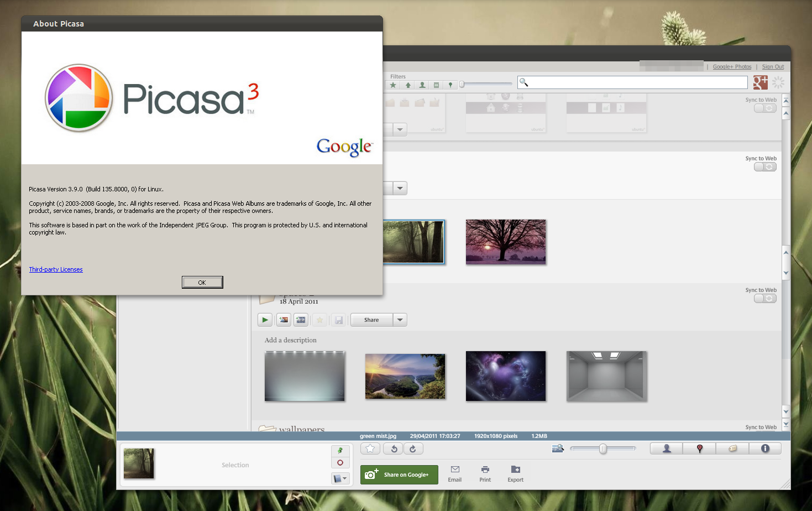Click Google+ Photos link

point(732,66)
